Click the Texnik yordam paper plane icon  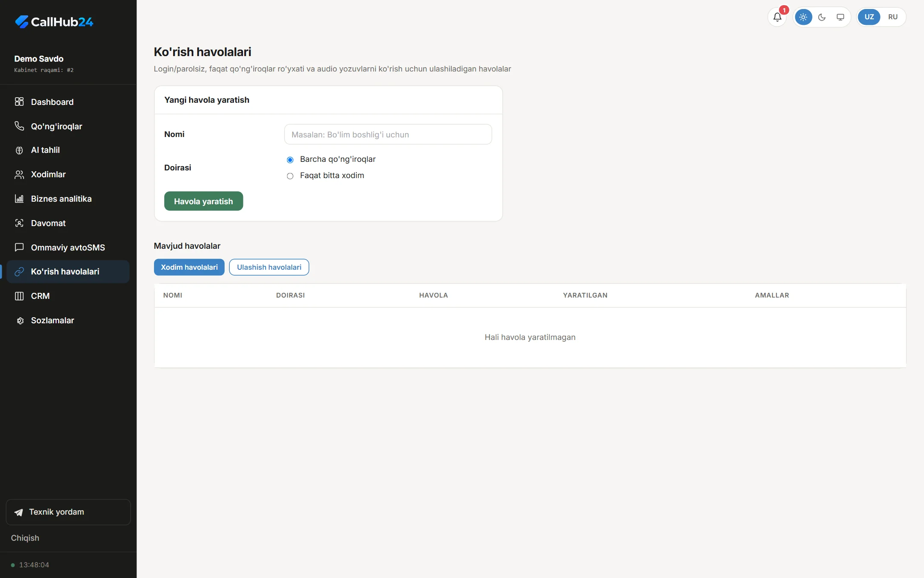pyautogui.click(x=19, y=512)
